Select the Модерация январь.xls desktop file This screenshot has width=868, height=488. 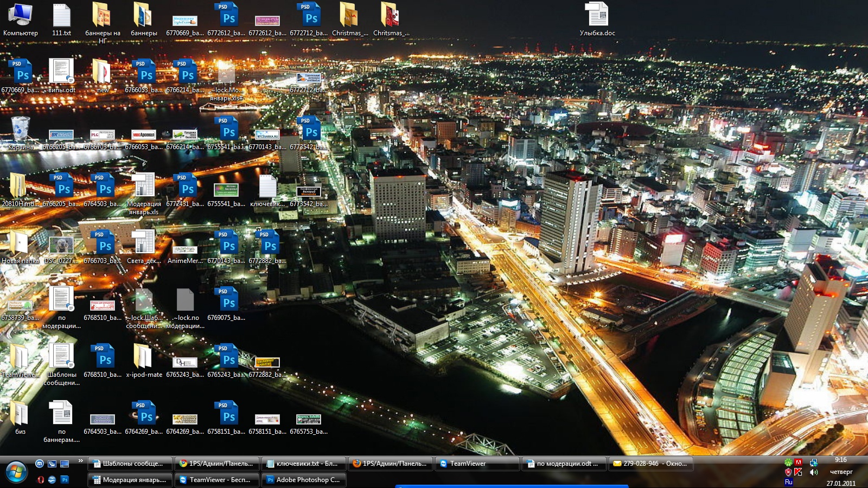(x=144, y=187)
